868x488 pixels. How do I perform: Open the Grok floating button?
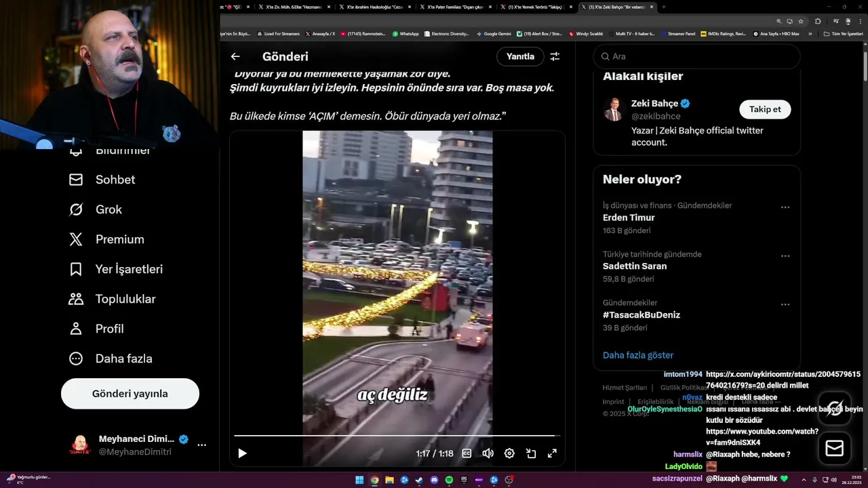point(835,407)
